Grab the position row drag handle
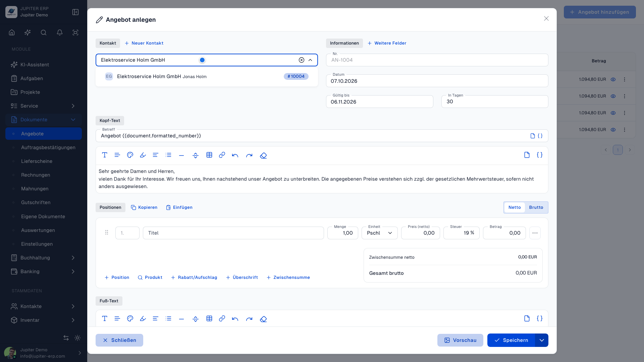 pyautogui.click(x=107, y=232)
